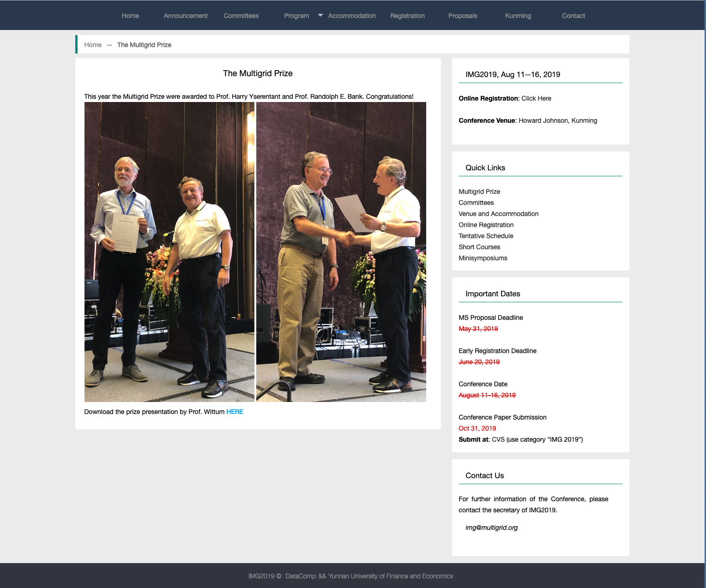The height and width of the screenshot is (588, 706).
Task: Click MS Proposal Deadline label
Action: pos(491,318)
